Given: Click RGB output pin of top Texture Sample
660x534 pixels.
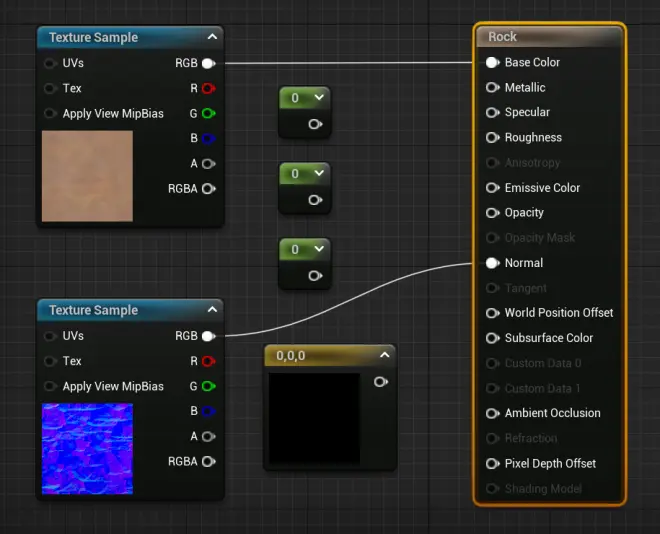Looking at the screenshot, I should pos(208,64).
